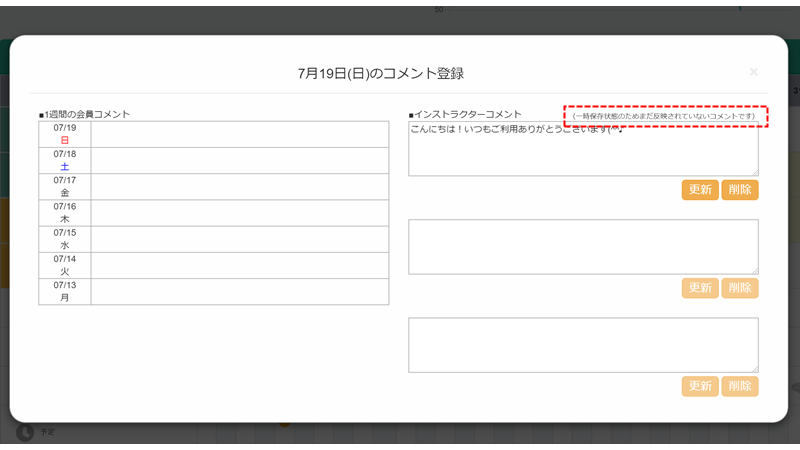
Task: Select the 07/15 Wednesday member comment row
Action: click(x=239, y=239)
